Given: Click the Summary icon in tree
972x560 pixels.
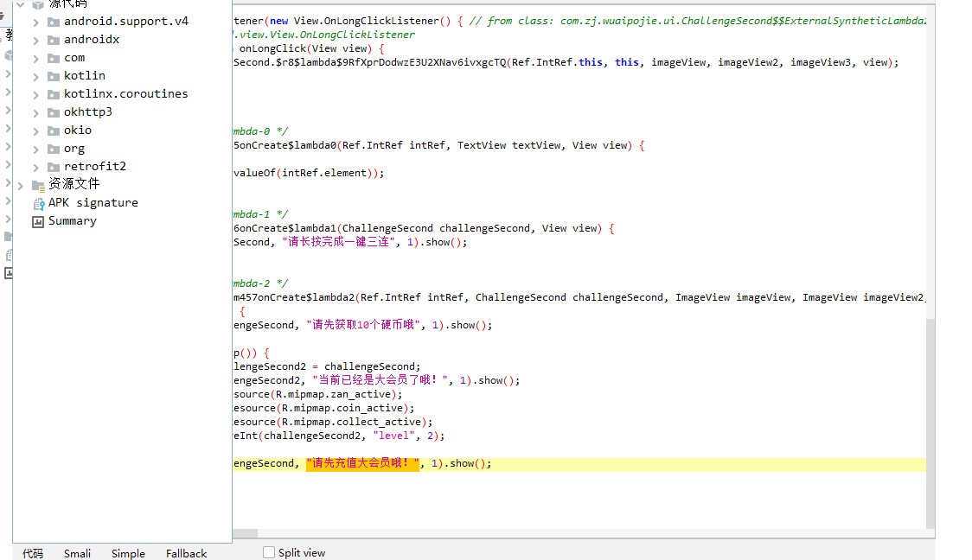Looking at the screenshot, I should pos(37,221).
